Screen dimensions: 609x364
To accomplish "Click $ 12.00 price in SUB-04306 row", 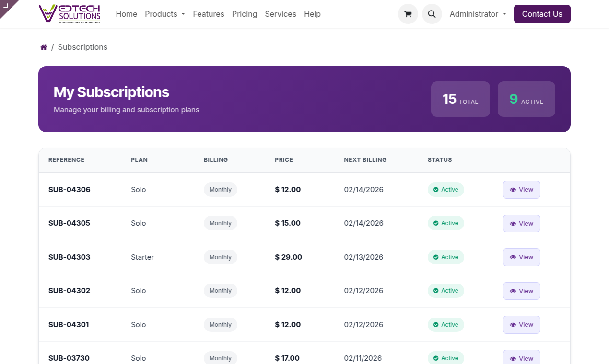I will 288,190.
